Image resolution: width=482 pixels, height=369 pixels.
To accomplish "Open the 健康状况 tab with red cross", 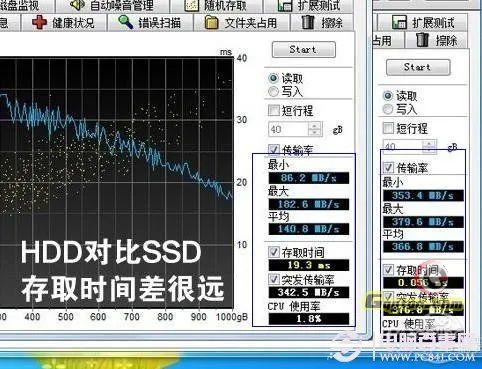I will (64, 23).
